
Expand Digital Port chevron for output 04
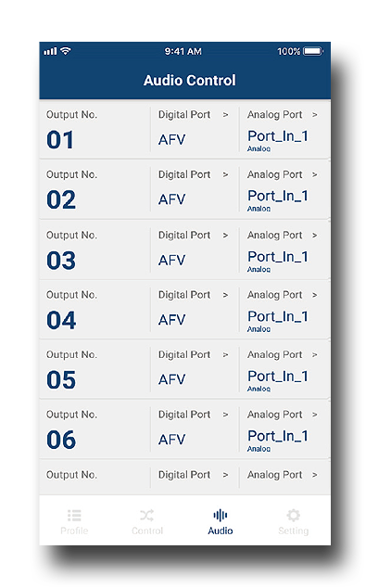pyautogui.click(x=225, y=295)
